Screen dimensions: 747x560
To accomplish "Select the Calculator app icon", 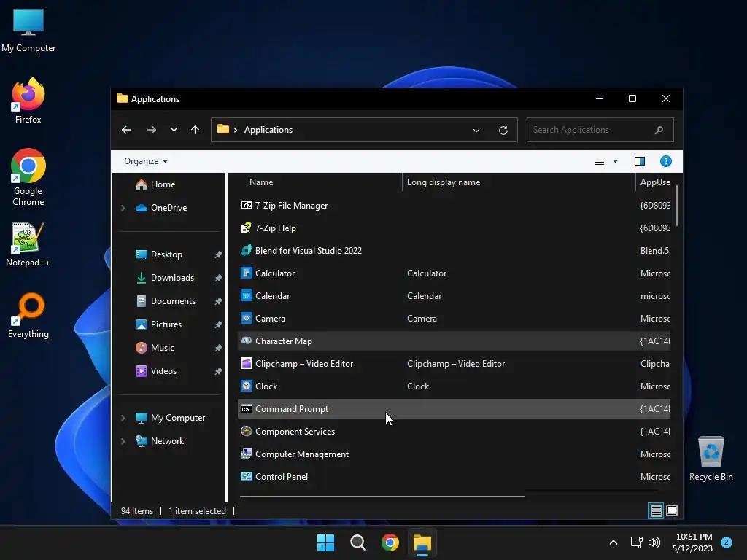I will tap(247, 273).
